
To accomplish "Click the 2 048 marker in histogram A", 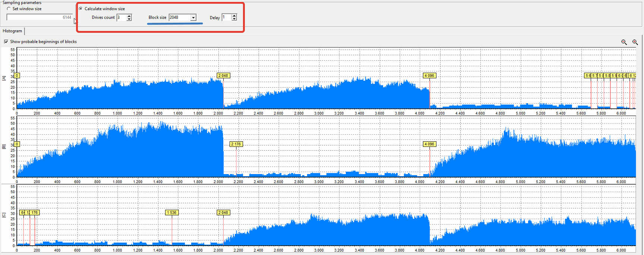I will click(223, 76).
